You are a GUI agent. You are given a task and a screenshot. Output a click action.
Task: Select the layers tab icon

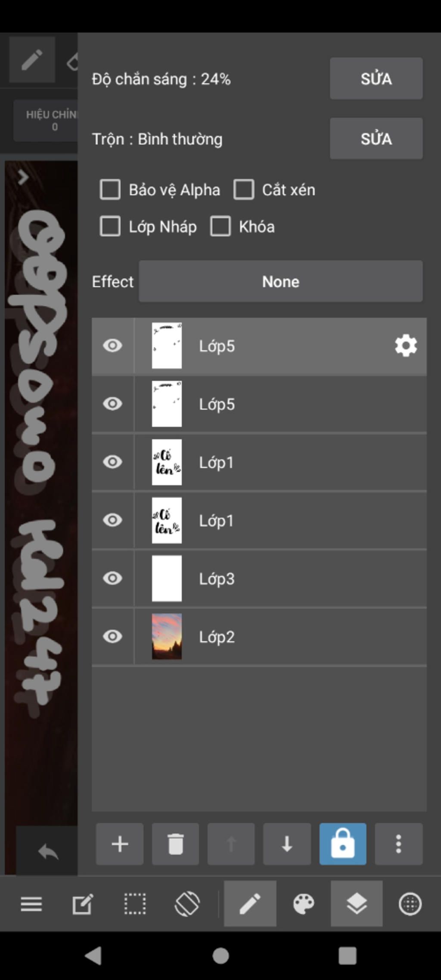click(x=357, y=903)
